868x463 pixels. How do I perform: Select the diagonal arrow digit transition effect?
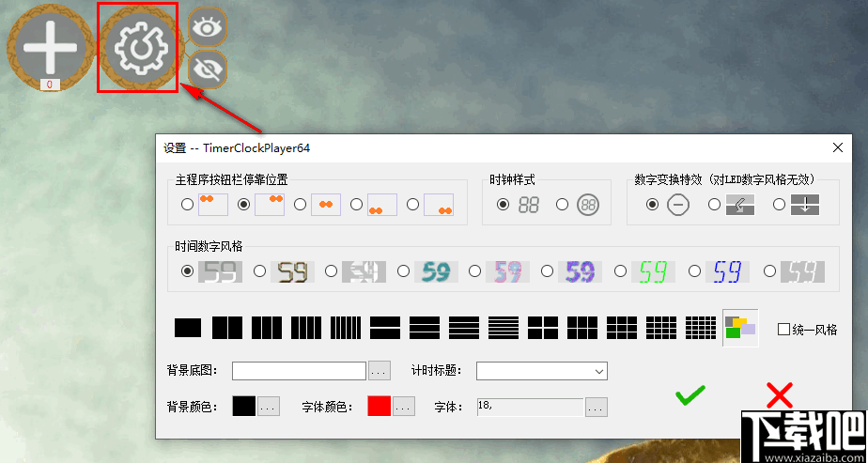pyautogui.click(x=715, y=205)
